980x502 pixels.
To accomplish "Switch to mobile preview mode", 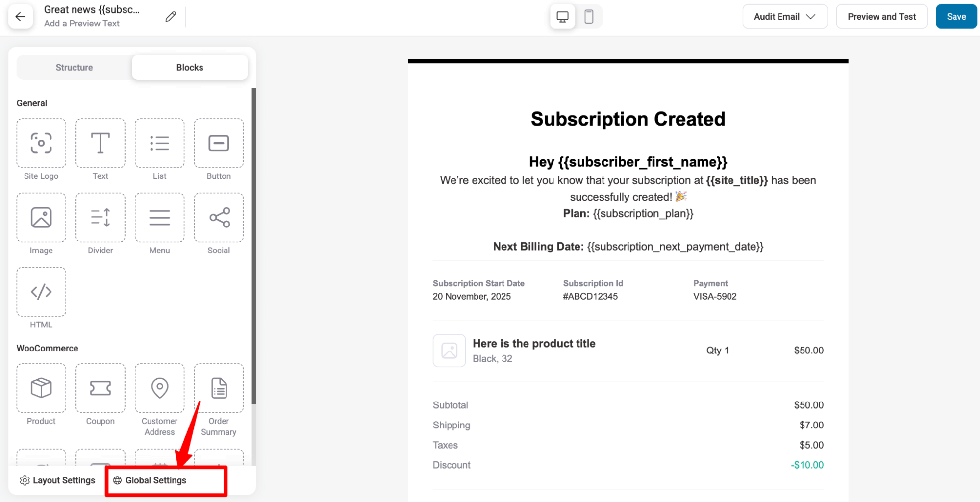I will pyautogui.click(x=589, y=16).
